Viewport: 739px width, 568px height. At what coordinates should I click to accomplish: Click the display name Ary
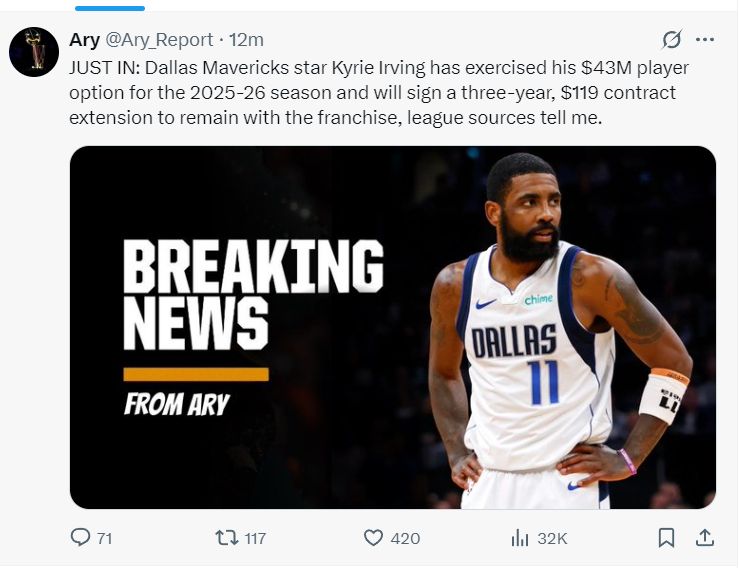click(x=84, y=40)
